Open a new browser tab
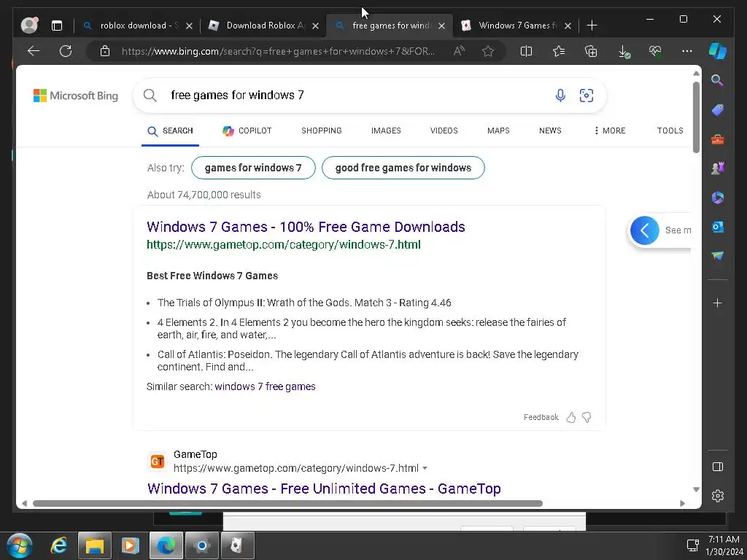This screenshot has width=747, height=560. (592, 26)
